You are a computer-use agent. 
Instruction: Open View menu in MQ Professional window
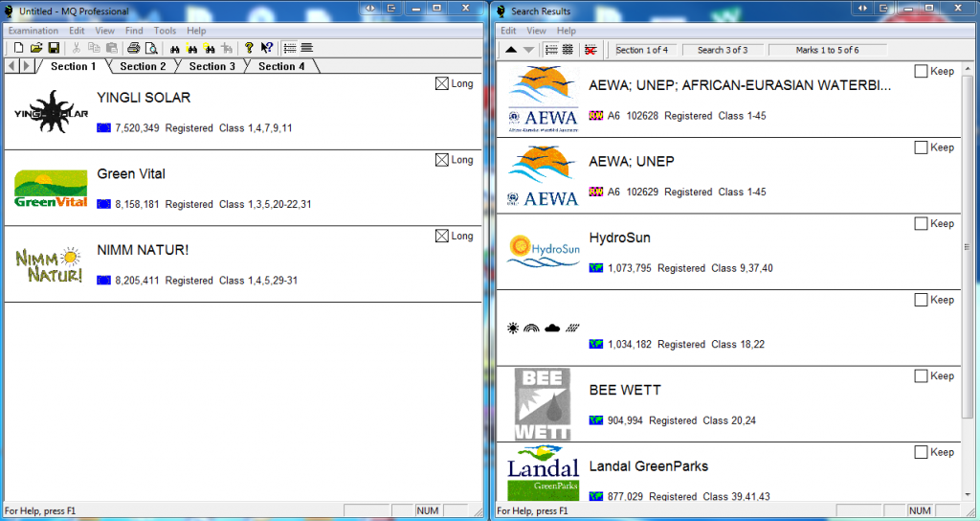click(105, 31)
